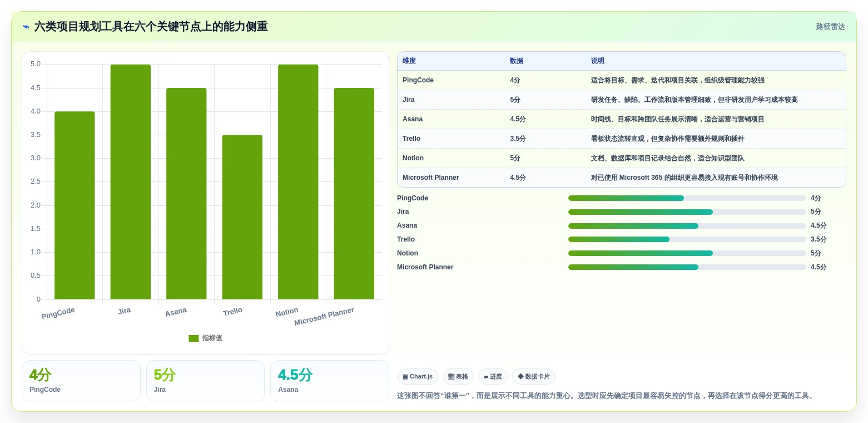The width and height of the screenshot is (868, 423).
Task: Click the 3.5分 value in the Trello table row
Action: point(518,139)
